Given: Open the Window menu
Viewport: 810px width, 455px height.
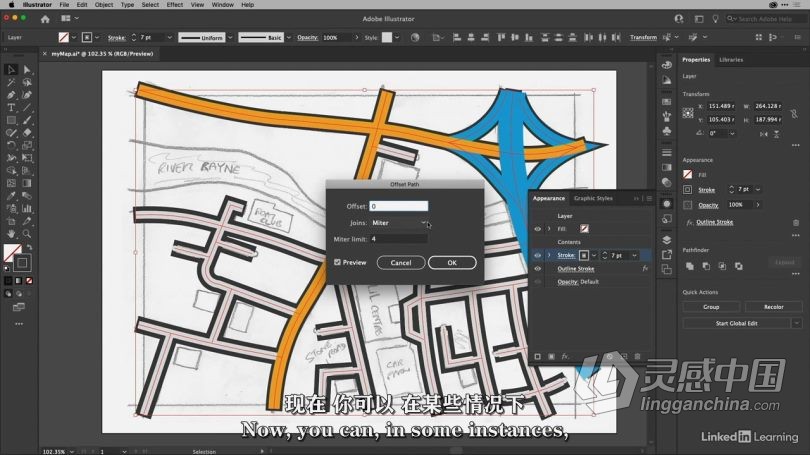Looking at the screenshot, I should [x=223, y=5].
